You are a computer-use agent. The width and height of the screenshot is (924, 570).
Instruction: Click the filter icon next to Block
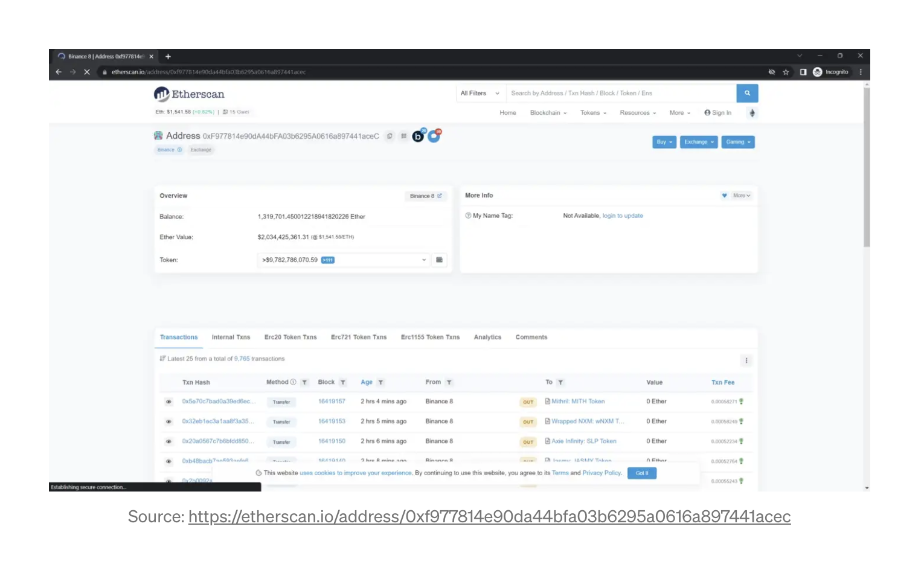342,382
